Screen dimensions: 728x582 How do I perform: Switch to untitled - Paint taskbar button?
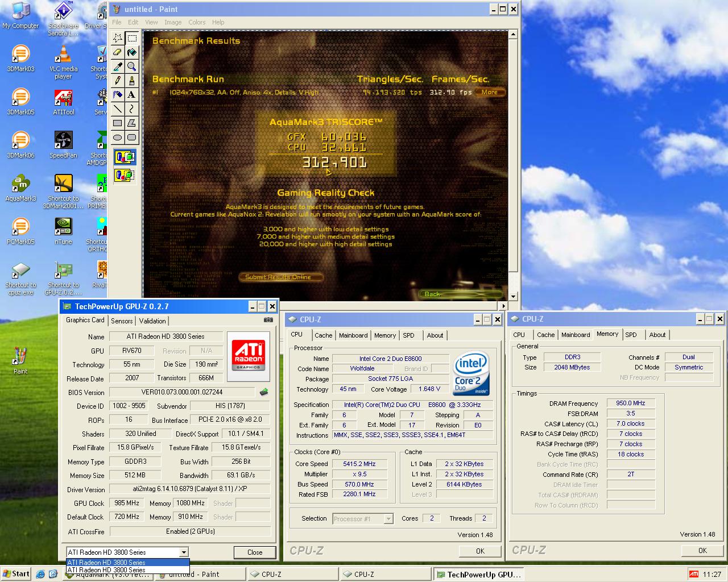click(x=200, y=574)
